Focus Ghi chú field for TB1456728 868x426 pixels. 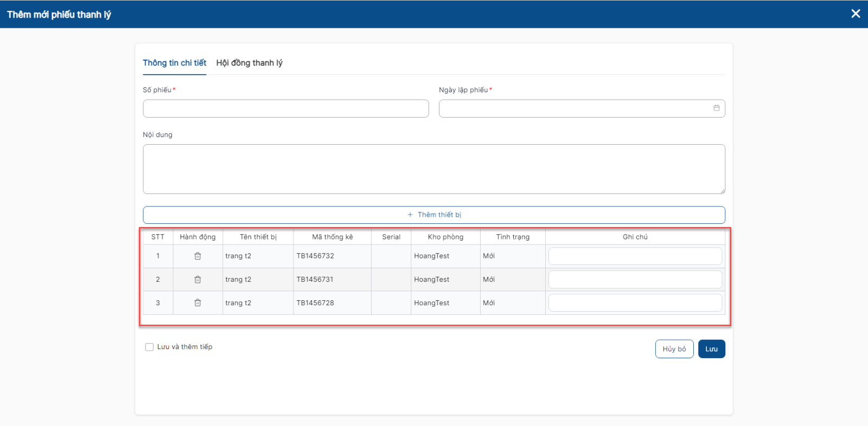(635, 303)
